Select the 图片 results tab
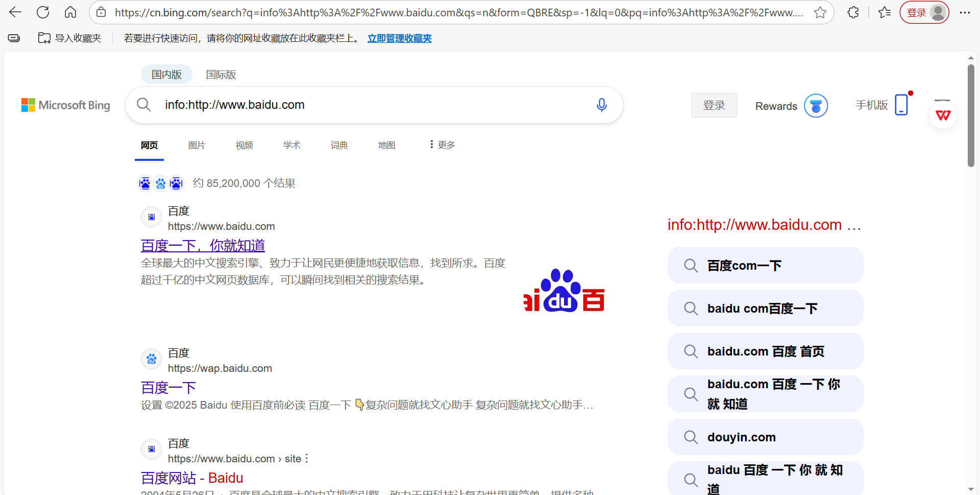 click(197, 145)
